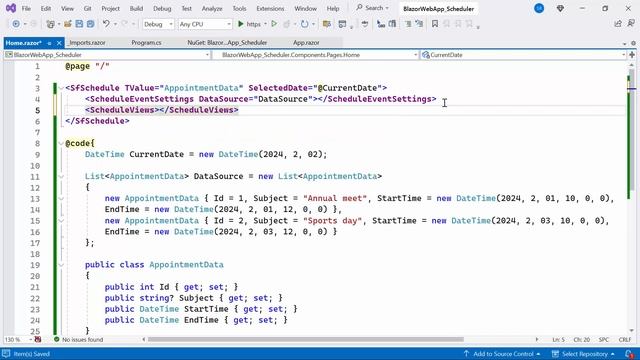
Task: Click the browser window icon in the toolbar
Action: click(342, 24)
